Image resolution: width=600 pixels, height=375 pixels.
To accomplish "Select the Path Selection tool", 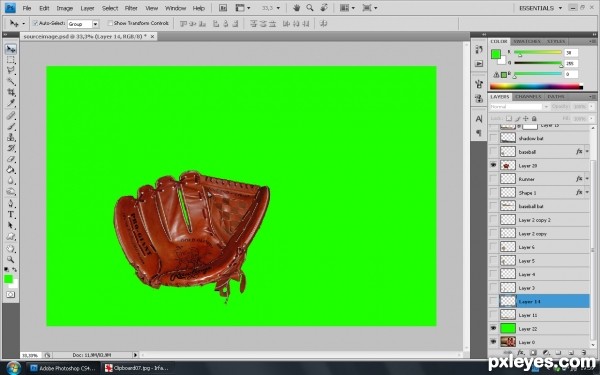I will [x=11, y=225].
